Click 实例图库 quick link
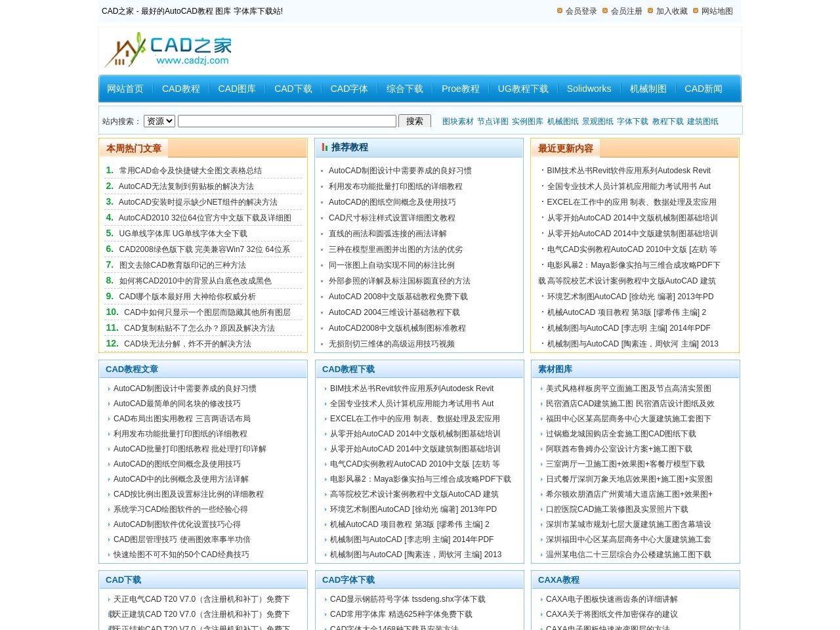This screenshot has height=630, width=840. (528, 121)
